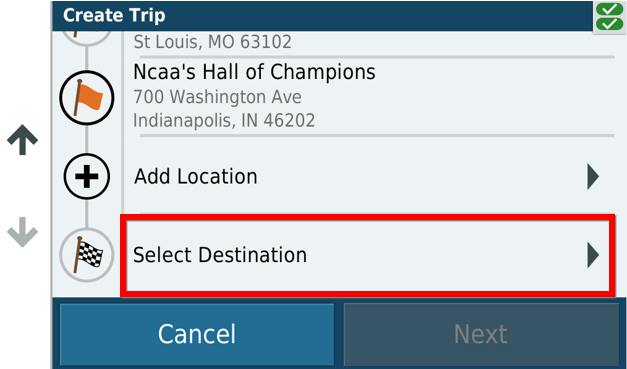Viewport: 627px width, 369px height.
Task: Choose the Select Destination entry
Action: (368, 255)
